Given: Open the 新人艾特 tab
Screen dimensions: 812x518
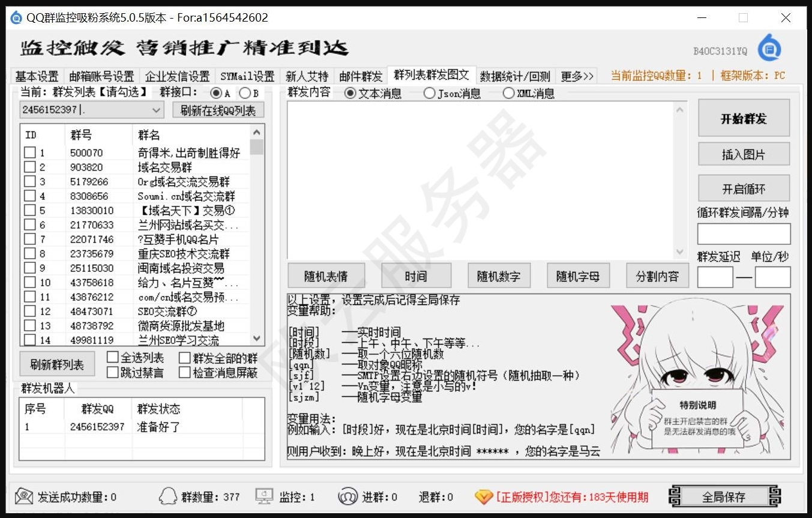Looking at the screenshot, I should pyautogui.click(x=307, y=76).
